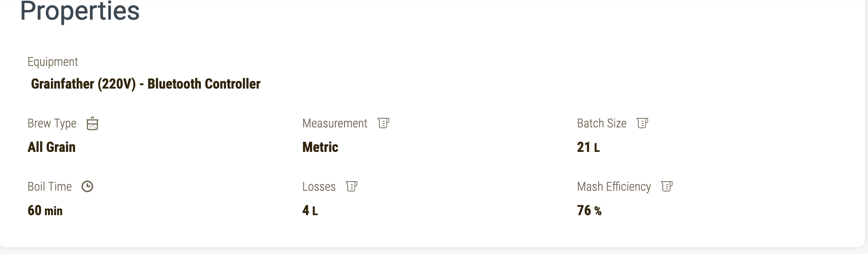
Task: Click the 76 % mash efficiency value
Action: click(x=589, y=211)
